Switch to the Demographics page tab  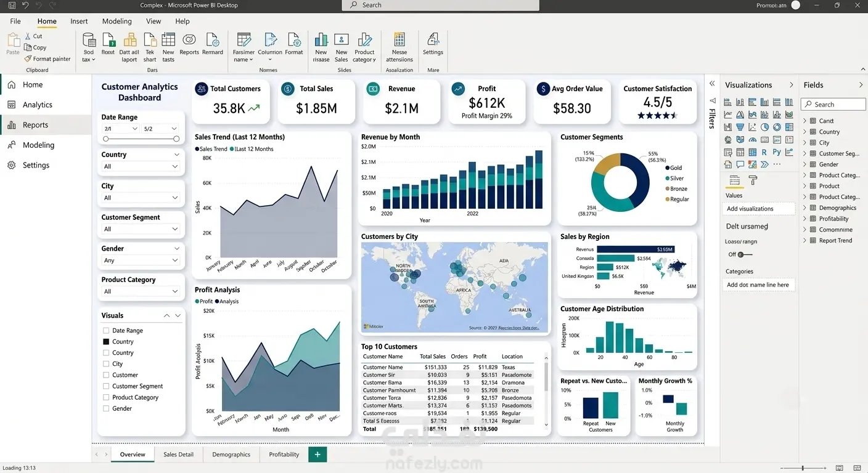231,455
